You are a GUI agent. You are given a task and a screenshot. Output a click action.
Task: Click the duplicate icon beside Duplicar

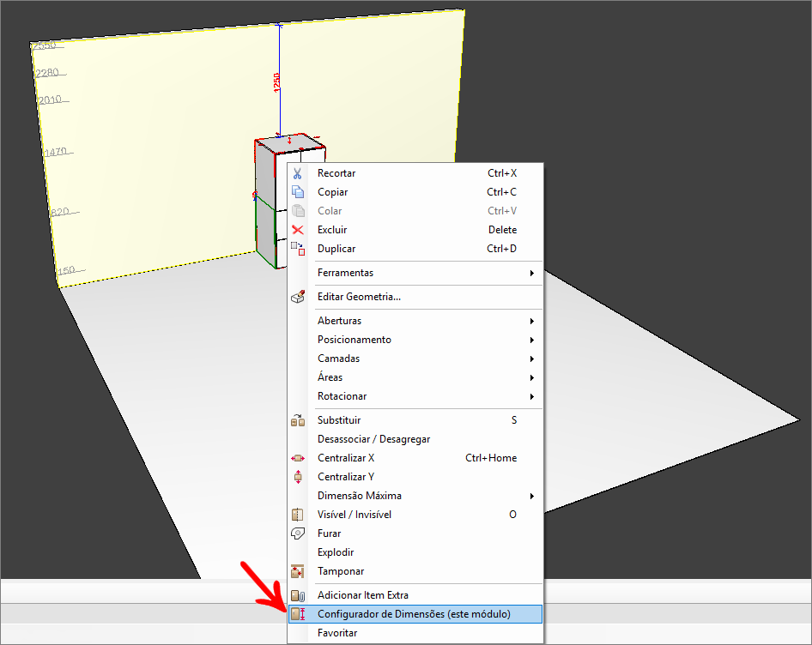[x=298, y=249]
